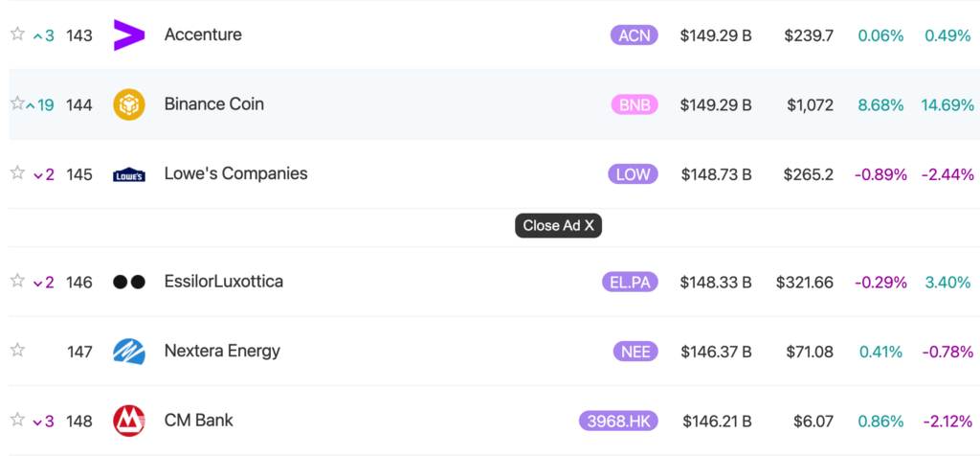Select the 3968.HK ticker badge
Screen dimensions: 980x456
618,421
